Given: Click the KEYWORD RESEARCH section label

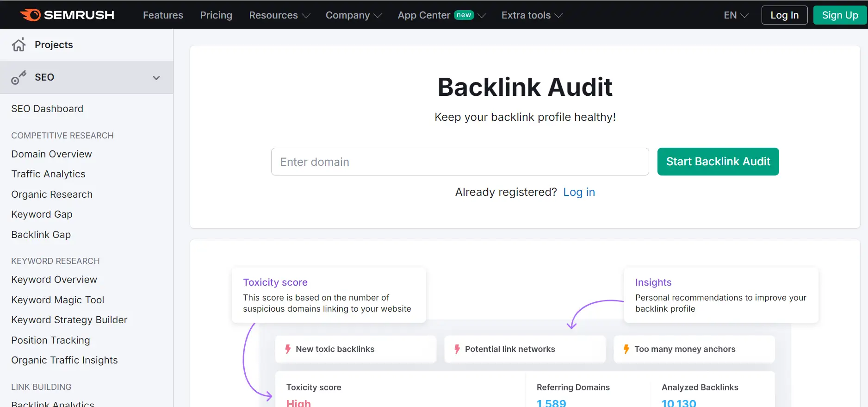Looking at the screenshot, I should (x=56, y=261).
